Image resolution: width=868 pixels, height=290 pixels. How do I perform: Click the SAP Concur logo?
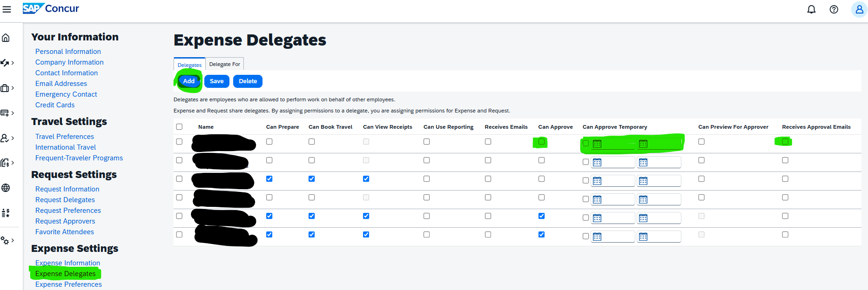(x=51, y=8)
